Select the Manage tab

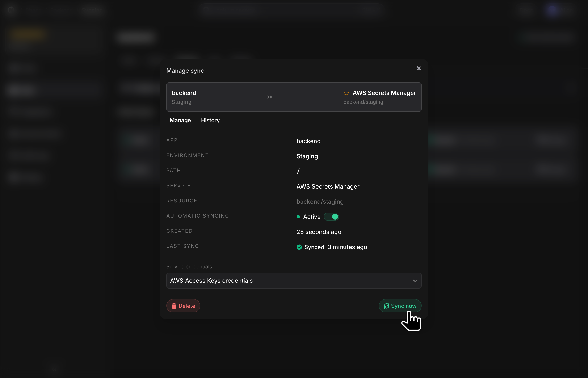click(180, 120)
